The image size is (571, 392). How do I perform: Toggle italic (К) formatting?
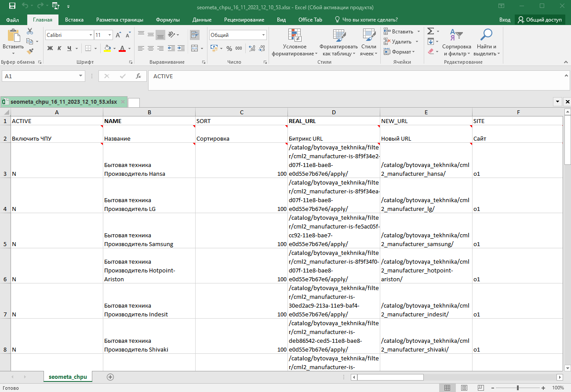tap(60, 48)
